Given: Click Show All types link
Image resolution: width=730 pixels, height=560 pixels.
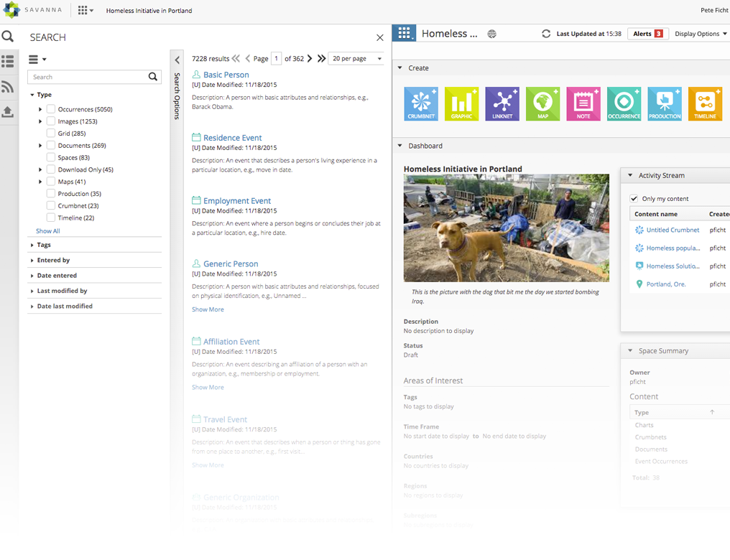Looking at the screenshot, I should pos(48,231).
